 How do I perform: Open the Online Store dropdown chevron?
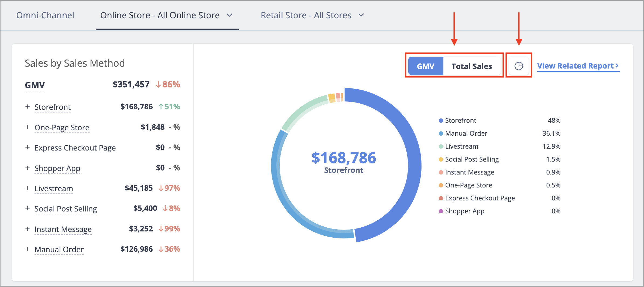point(229,15)
